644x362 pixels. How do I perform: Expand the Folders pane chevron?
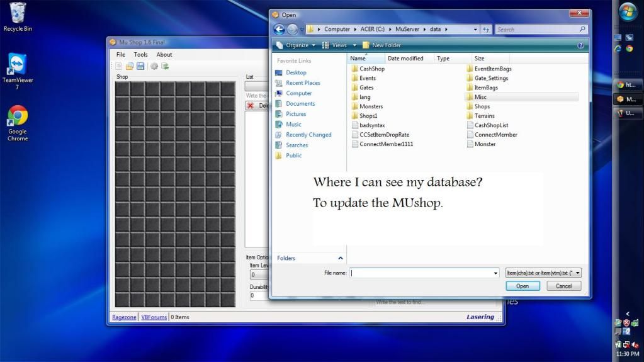coord(341,258)
